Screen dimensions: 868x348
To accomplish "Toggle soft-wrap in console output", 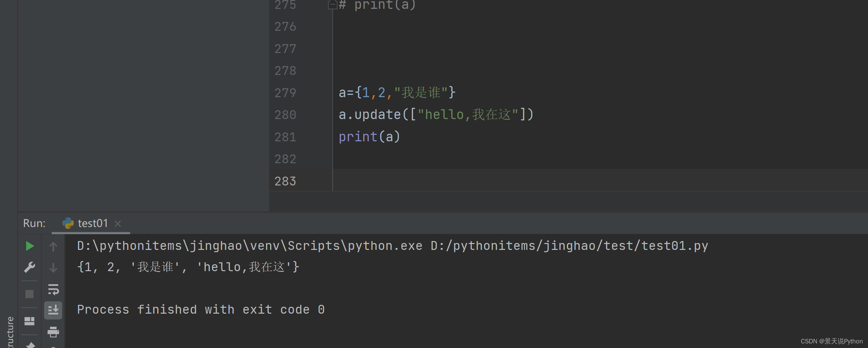I will click(x=53, y=289).
